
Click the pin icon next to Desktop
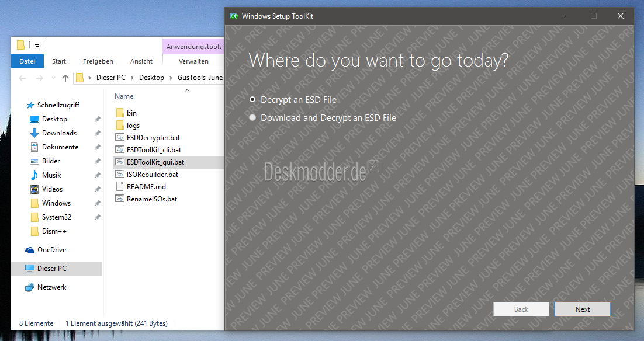98,120
